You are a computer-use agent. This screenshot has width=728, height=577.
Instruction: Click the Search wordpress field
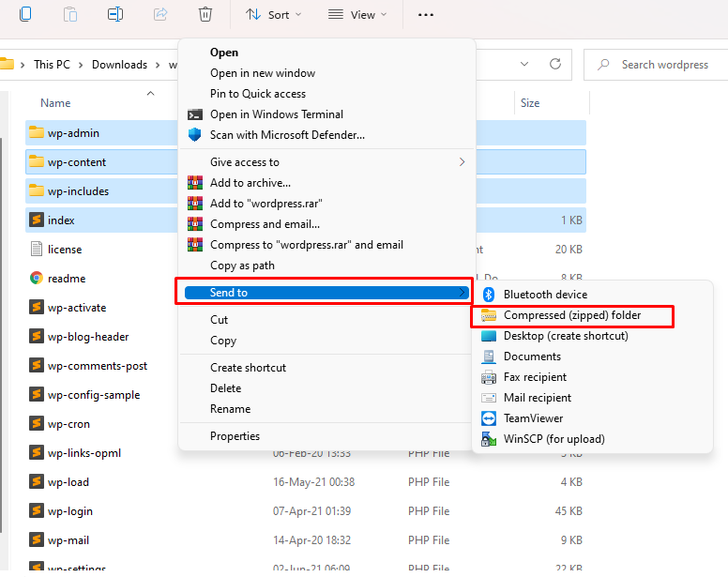[x=656, y=65]
